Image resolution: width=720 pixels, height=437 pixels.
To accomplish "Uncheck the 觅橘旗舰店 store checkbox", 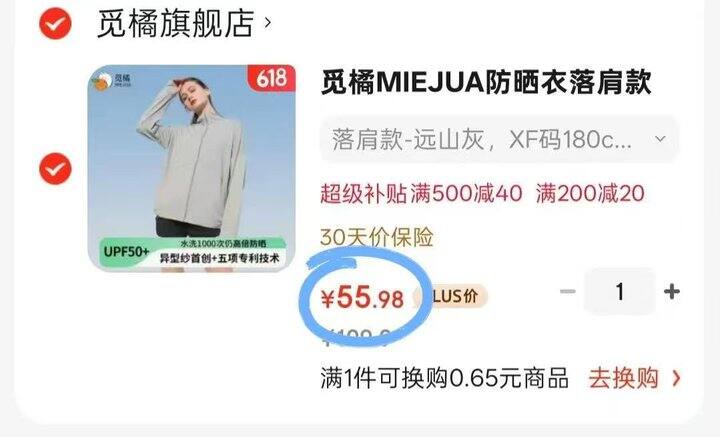I will click(55, 23).
